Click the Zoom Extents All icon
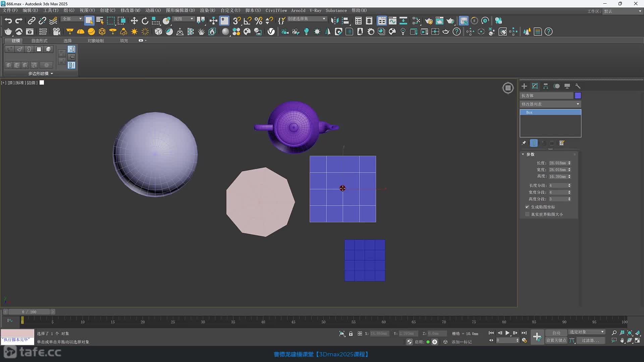This screenshot has height=362, width=644. 637,333
